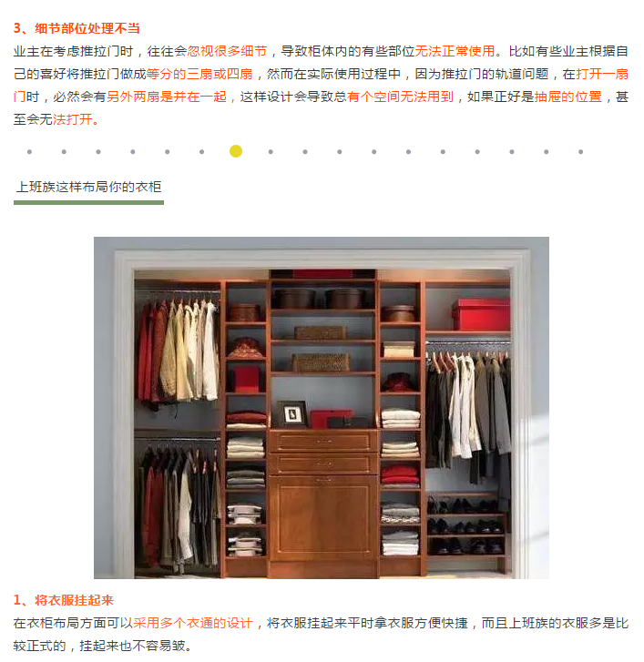
Task: Click the orange text 有个空间无法用到
Action: (x=400, y=97)
